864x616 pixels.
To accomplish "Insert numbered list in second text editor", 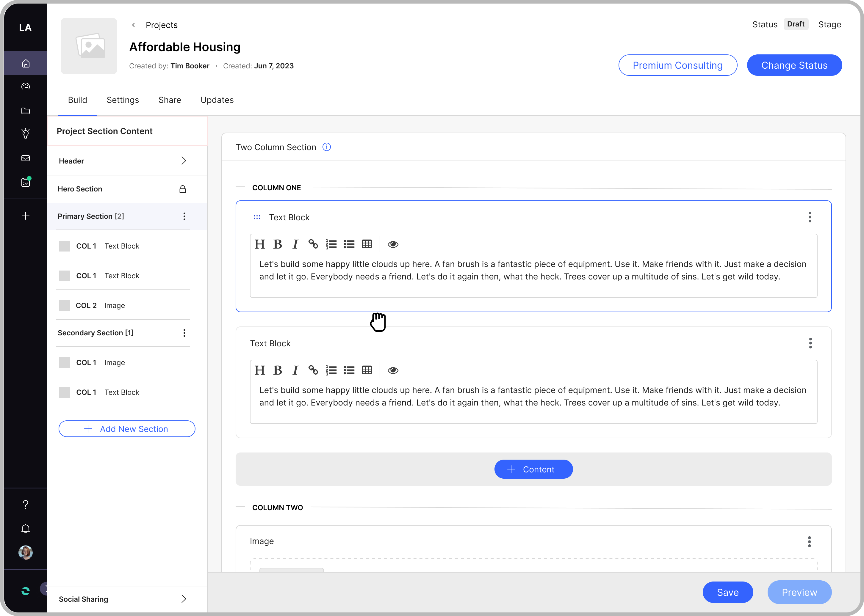I will click(331, 370).
